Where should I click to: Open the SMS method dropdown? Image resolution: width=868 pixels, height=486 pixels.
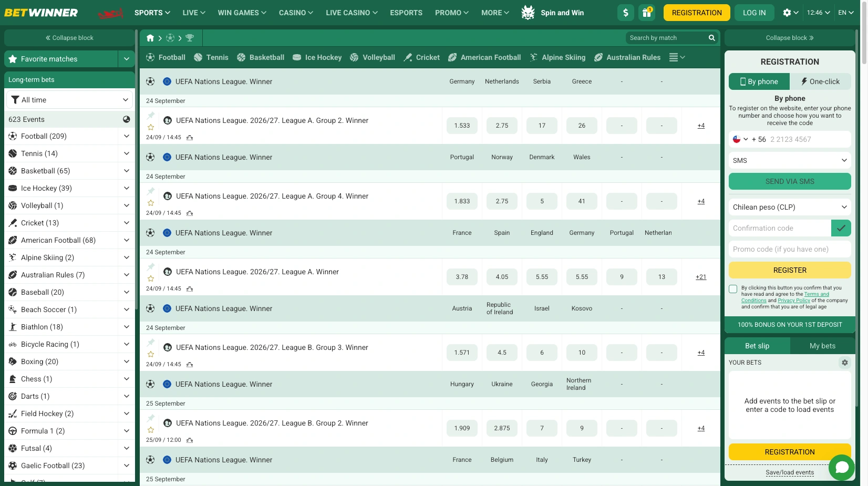pyautogui.click(x=790, y=160)
